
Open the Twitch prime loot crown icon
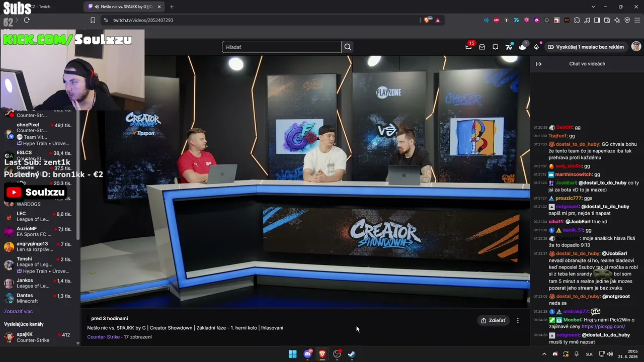[x=523, y=46]
